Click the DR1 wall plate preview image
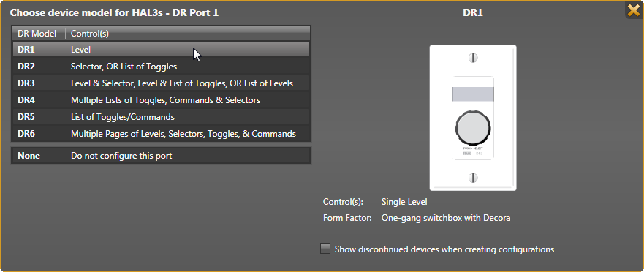 [473, 118]
